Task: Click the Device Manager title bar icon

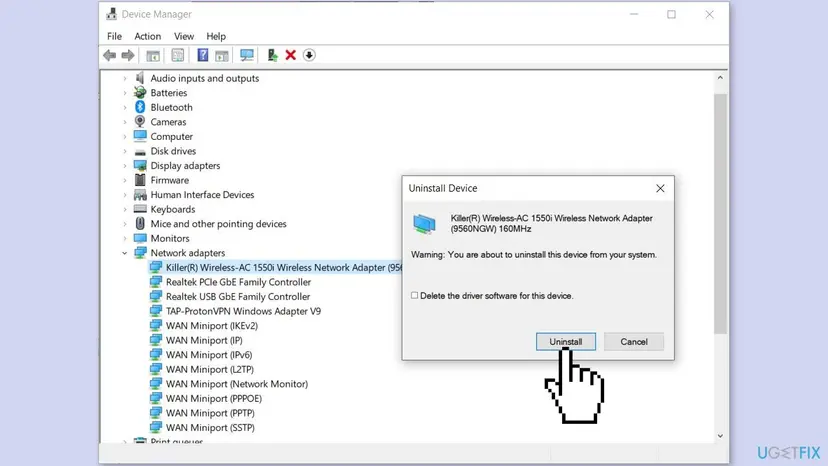Action: point(111,14)
